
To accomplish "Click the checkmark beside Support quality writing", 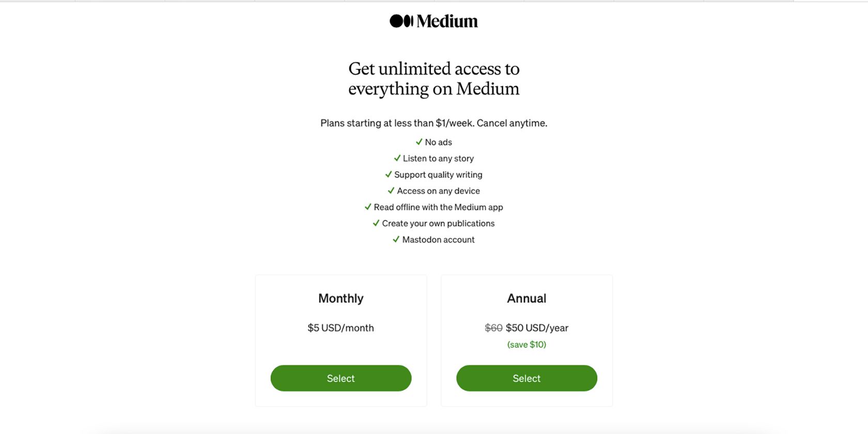I will click(389, 175).
